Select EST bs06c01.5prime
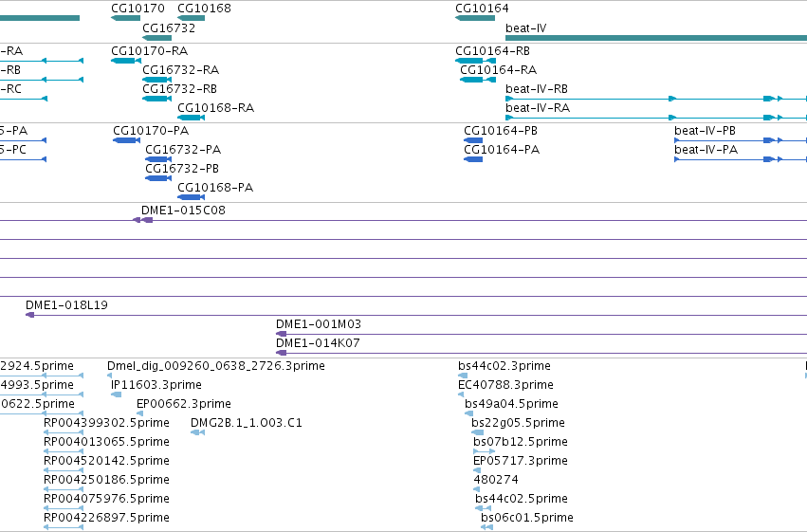 tap(486, 527)
